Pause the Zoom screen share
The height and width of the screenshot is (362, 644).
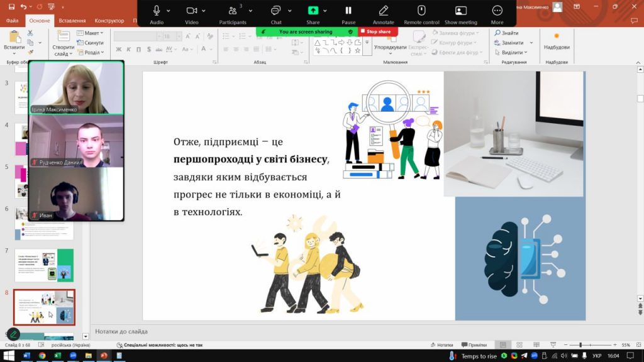point(348,11)
